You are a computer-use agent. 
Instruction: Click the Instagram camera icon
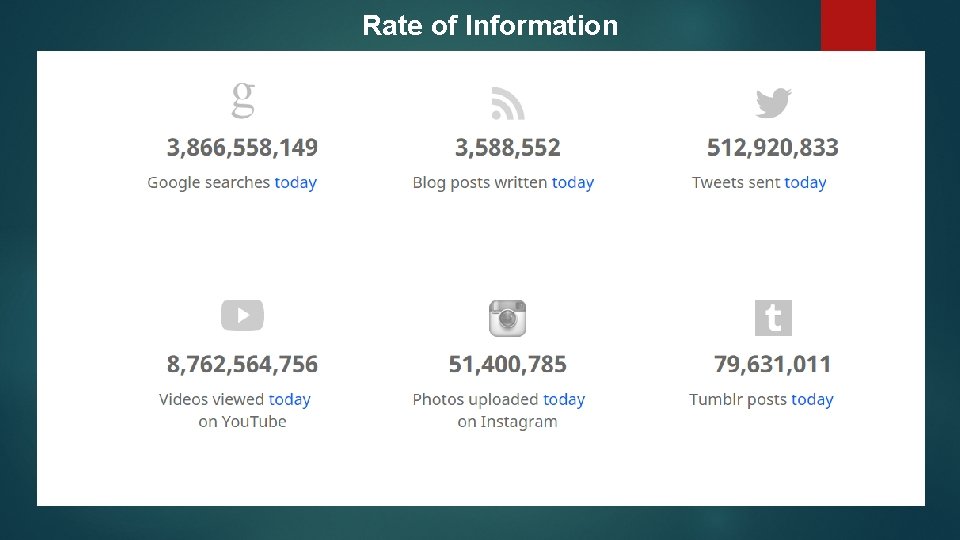[507, 318]
